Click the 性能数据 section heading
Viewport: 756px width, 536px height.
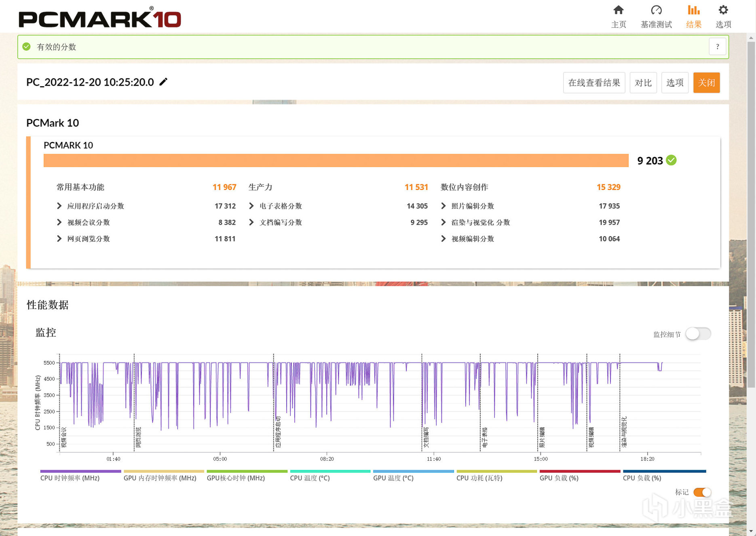pyautogui.click(x=48, y=305)
